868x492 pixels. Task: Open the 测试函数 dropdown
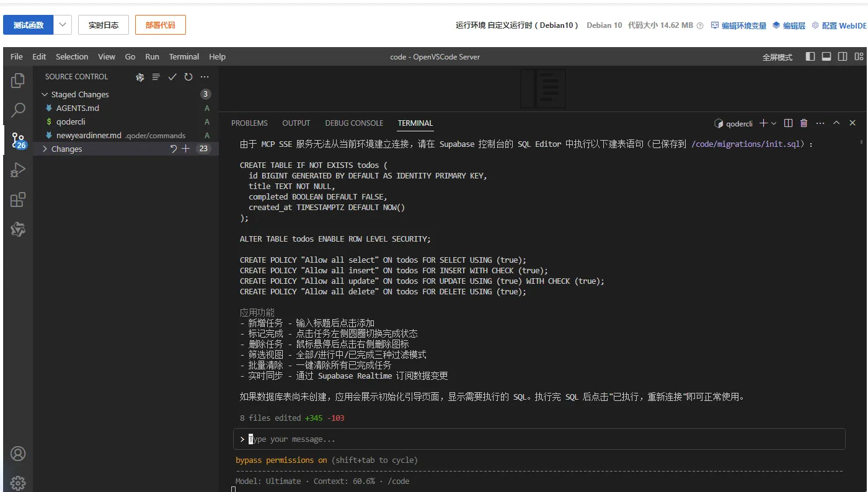tap(61, 25)
